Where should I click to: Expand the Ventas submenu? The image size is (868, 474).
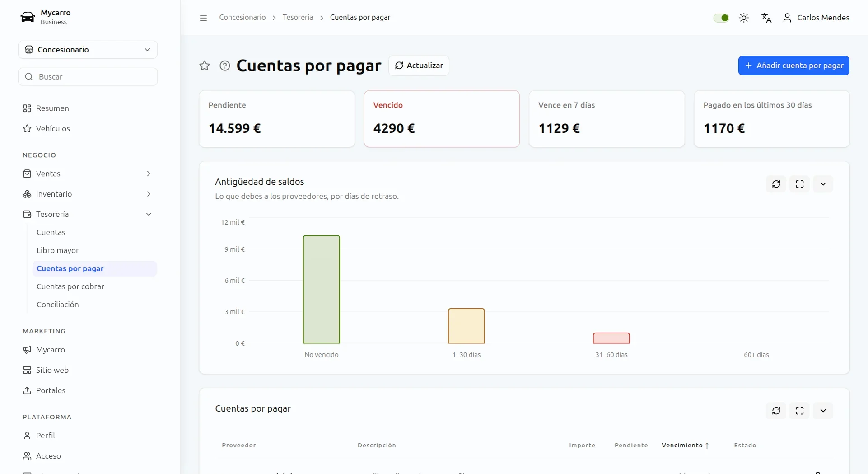(x=88, y=174)
